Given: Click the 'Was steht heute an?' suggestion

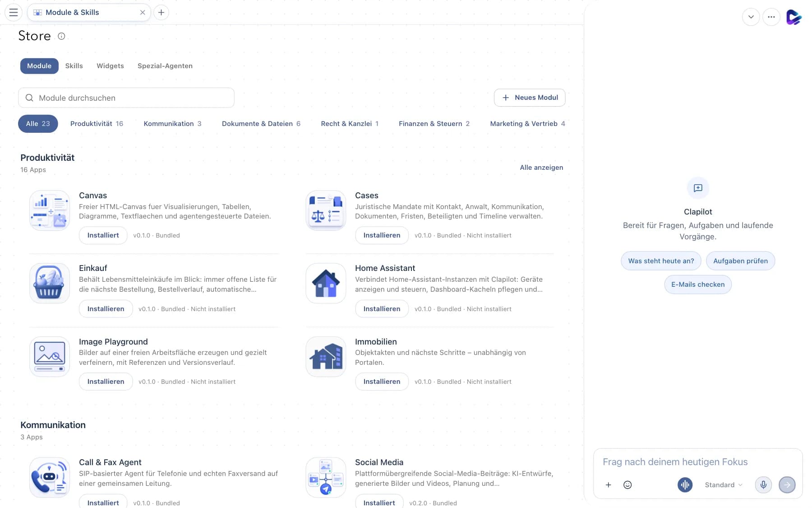Looking at the screenshot, I should tap(661, 261).
